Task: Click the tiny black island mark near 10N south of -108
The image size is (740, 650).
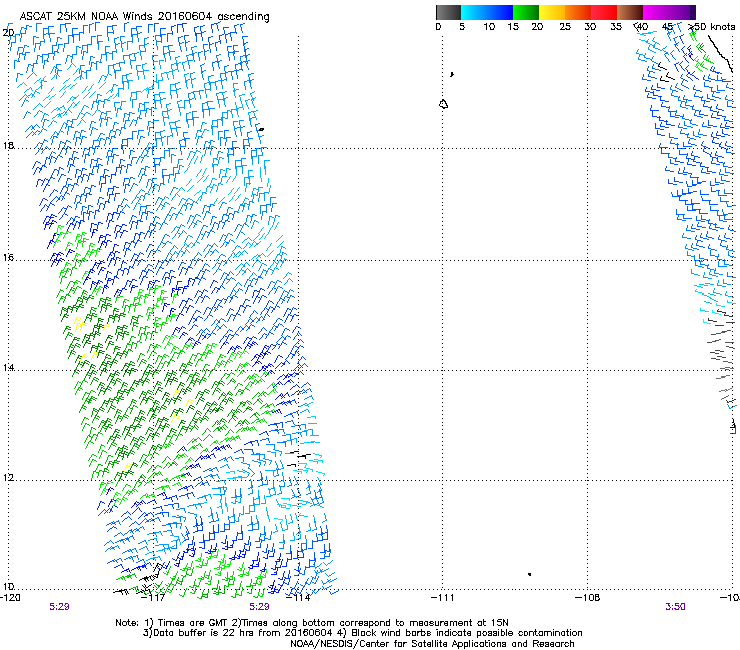Action: click(x=530, y=574)
